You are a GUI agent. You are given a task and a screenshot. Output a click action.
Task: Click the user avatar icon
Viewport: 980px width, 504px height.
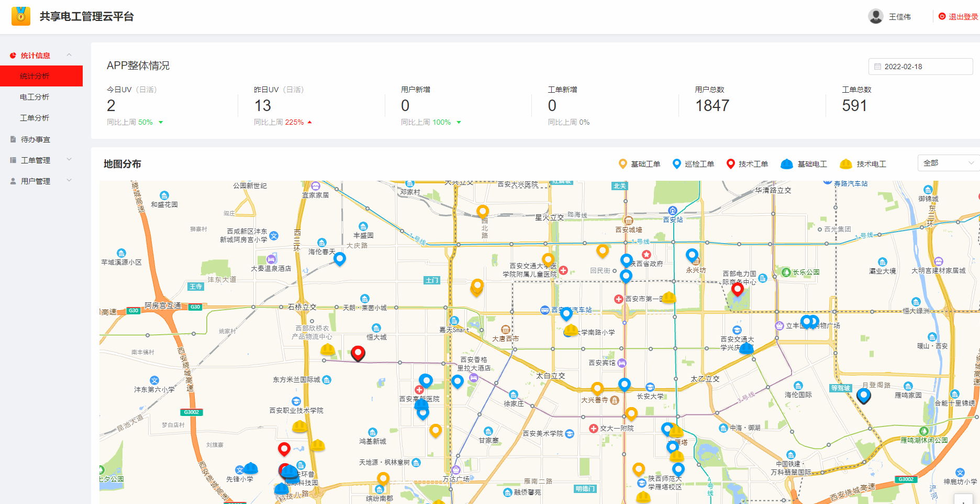[875, 16]
